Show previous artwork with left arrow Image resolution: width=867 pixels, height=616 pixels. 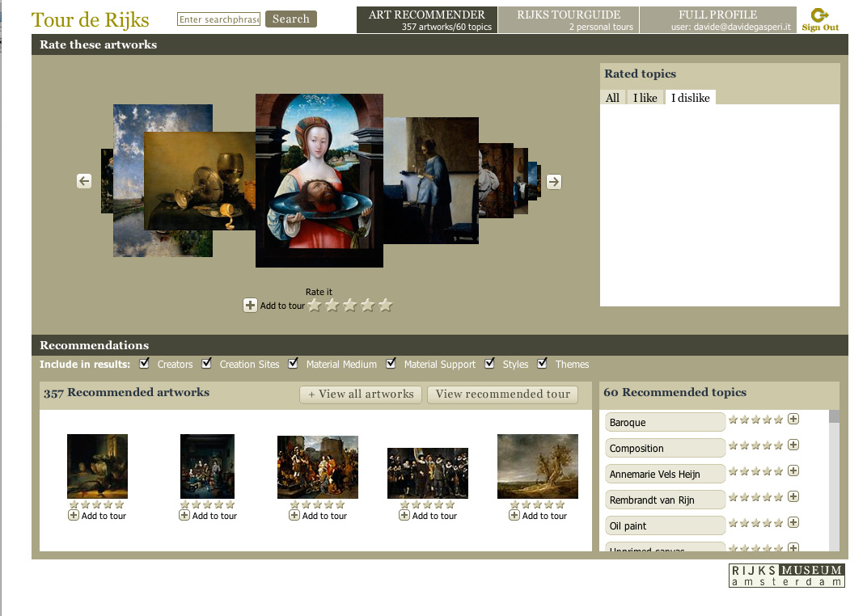[84, 180]
